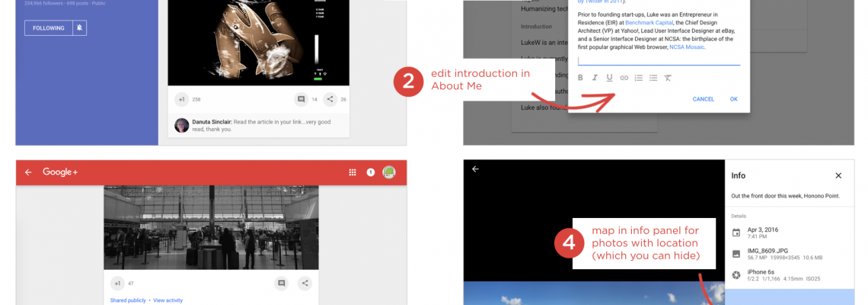Image resolution: width=868 pixels, height=305 pixels.
Task: Open comments on the shark post
Action: 302,99
